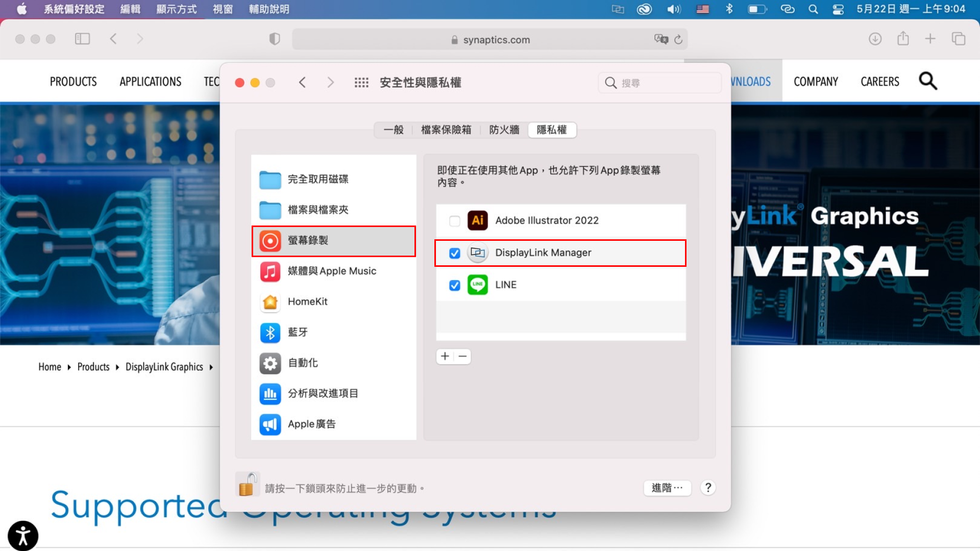Image resolution: width=980 pixels, height=551 pixels.
Task: Click the lock icon to prevent changes
Action: (x=247, y=485)
